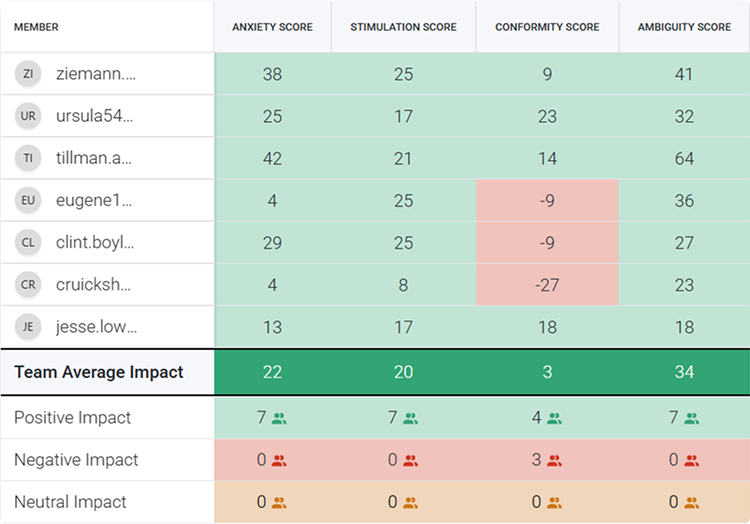Click Conformity Score column header
The height and width of the screenshot is (524, 750).
coord(547,27)
